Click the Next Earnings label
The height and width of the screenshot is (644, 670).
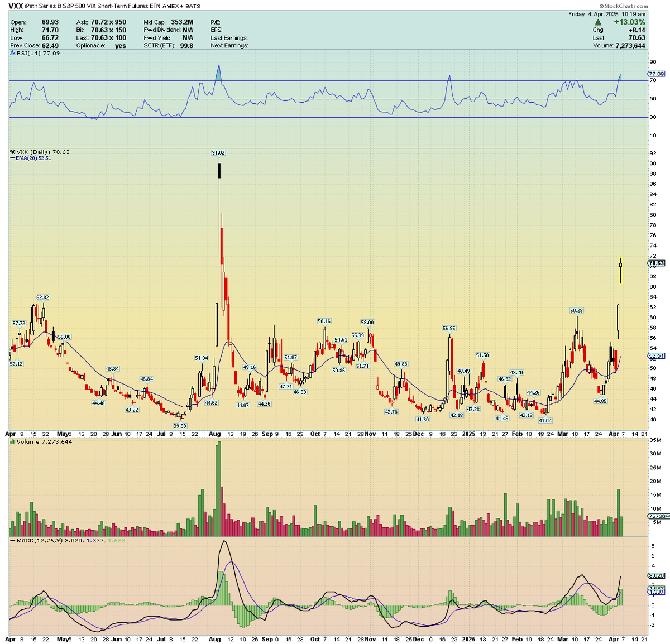[x=229, y=46]
